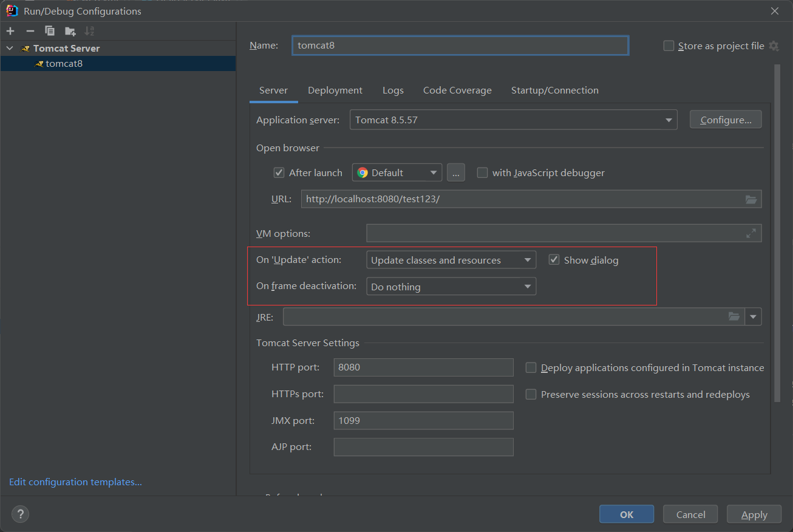Switch to the Deployment tab

335,90
